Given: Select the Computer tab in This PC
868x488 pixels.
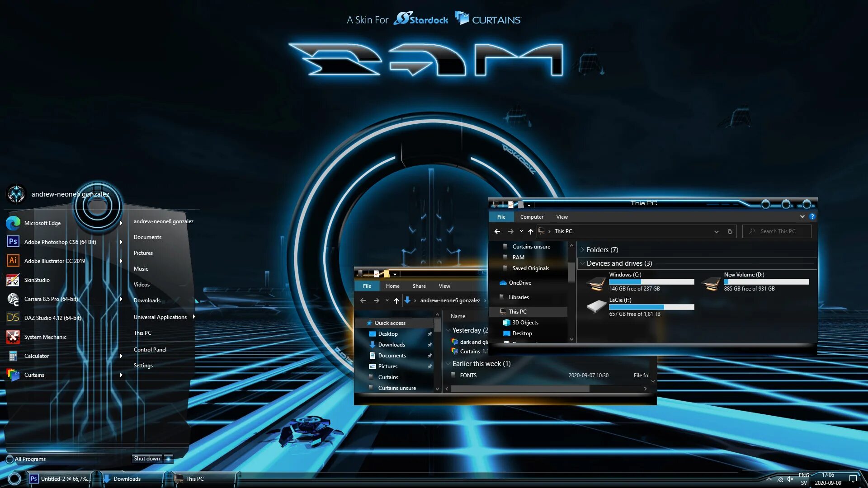Looking at the screenshot, I should [531, 216].
